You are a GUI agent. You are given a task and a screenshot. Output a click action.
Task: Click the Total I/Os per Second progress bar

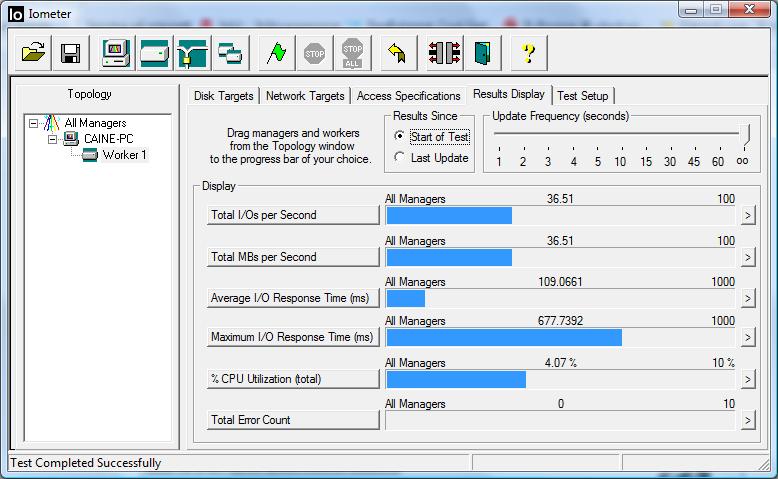click(560, 215)
